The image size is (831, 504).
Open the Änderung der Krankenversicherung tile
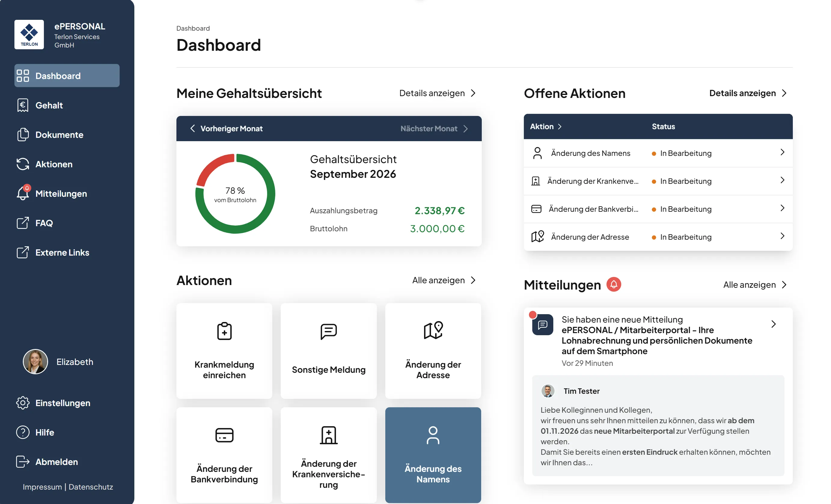click(328, 455)
